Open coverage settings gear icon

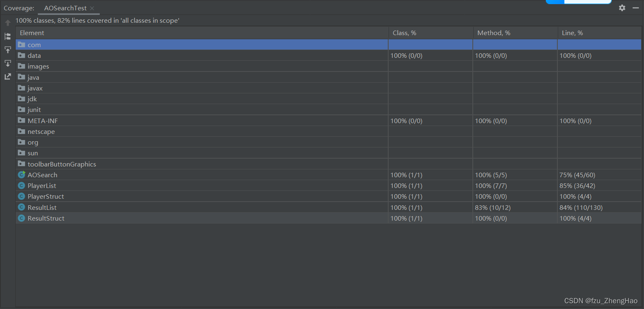pos(622,8)
